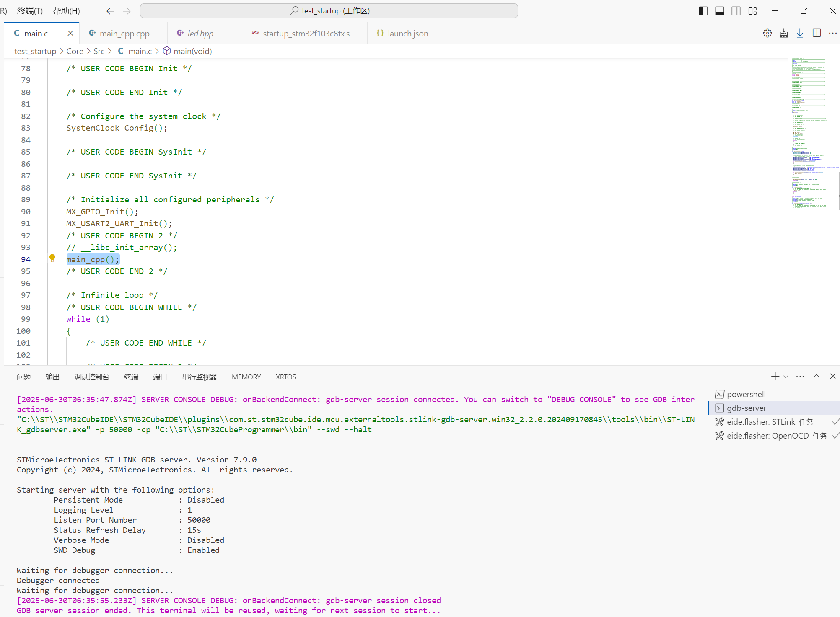
Task: Click the while (1) statement
Action: (x=88, y=319)
